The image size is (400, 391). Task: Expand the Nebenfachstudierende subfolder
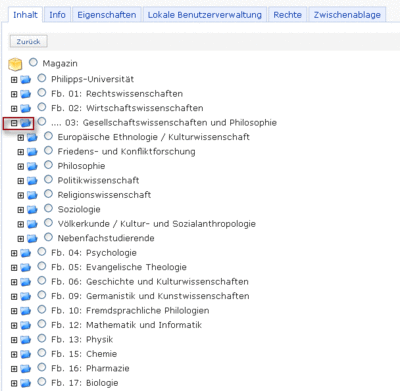tap(21, 239)
